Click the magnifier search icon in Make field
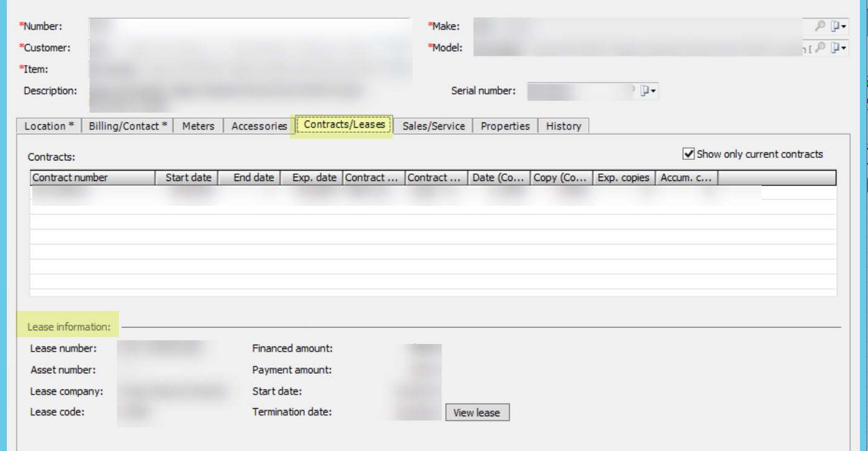Image resolution: width=868 pixels, height=451 pixels. point(820,26)
